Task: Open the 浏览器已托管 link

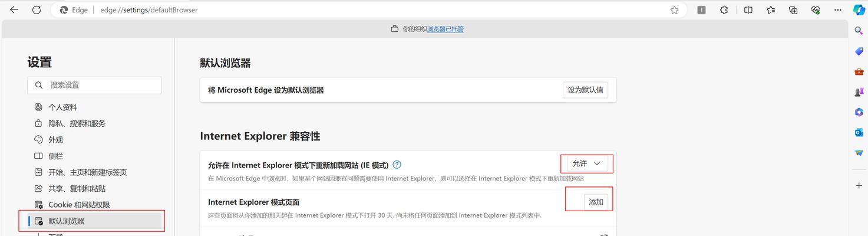Action: click(445, 29)
